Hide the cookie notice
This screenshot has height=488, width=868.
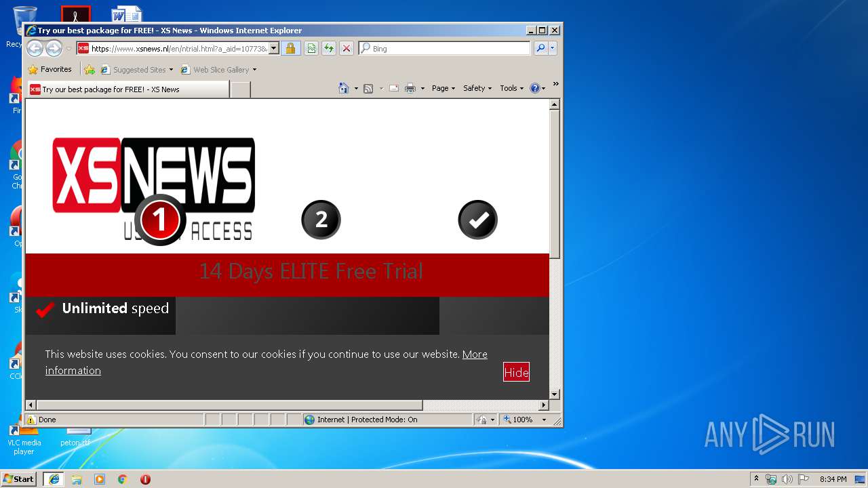[516, 372]
